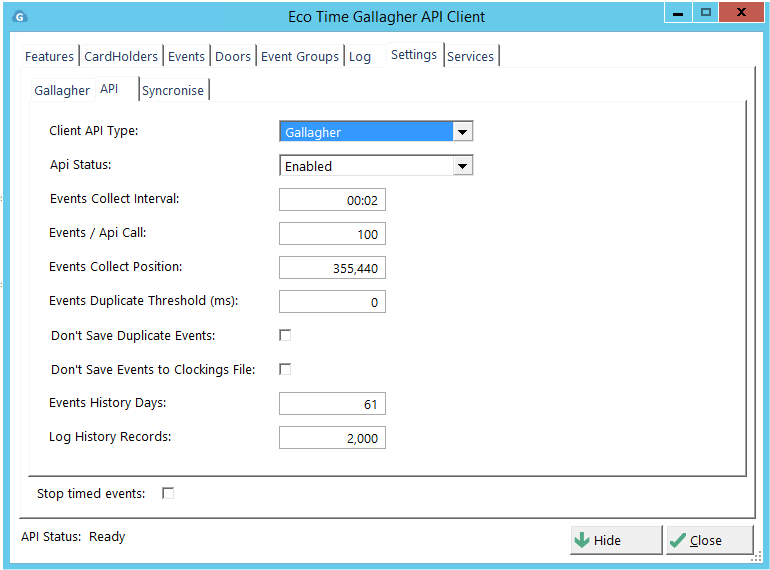Image resolution: width=770 pixels, height=570 pixels.
Task: Open the Log tab
Action: pyautogui.click(x=360, y=56)
